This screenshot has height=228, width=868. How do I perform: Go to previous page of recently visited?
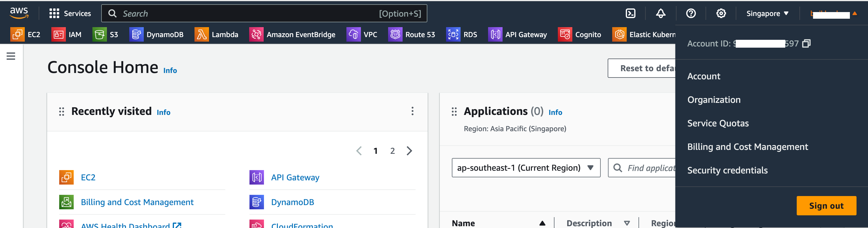click(x=359, y=151)
